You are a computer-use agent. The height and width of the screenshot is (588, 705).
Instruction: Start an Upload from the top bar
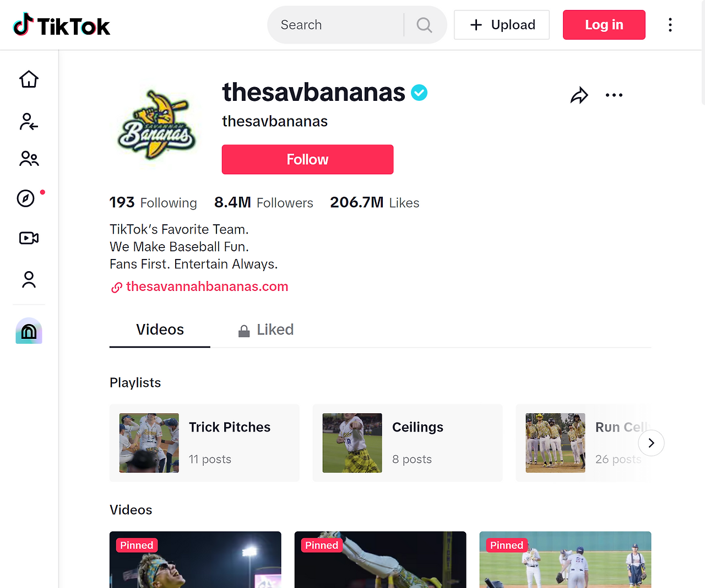point(501,24)
